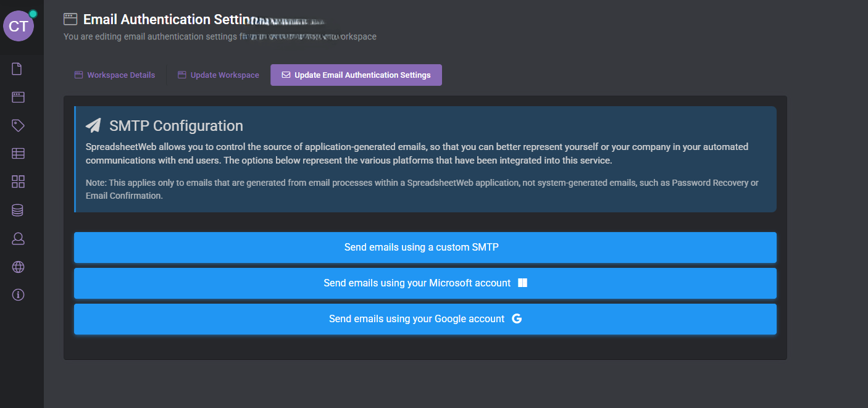The height and width of the screenshot is (408, 868).
Task: Open the document page icon in sidebar
Action: [17, 69]
